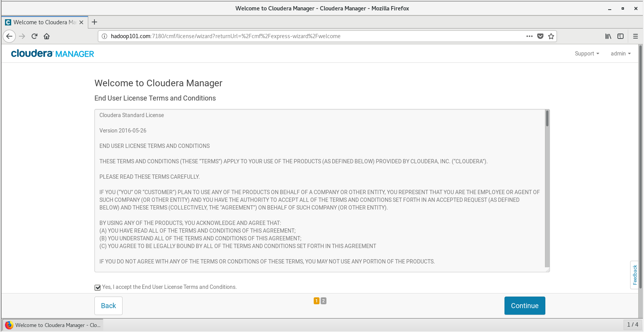Open the Firefox library icon

(608, 36)
